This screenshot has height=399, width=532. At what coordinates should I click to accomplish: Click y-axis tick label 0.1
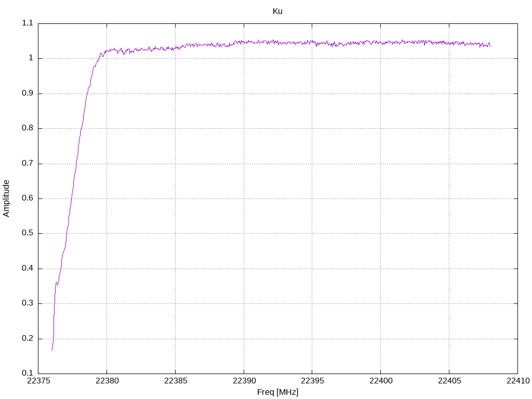(28, 373)
